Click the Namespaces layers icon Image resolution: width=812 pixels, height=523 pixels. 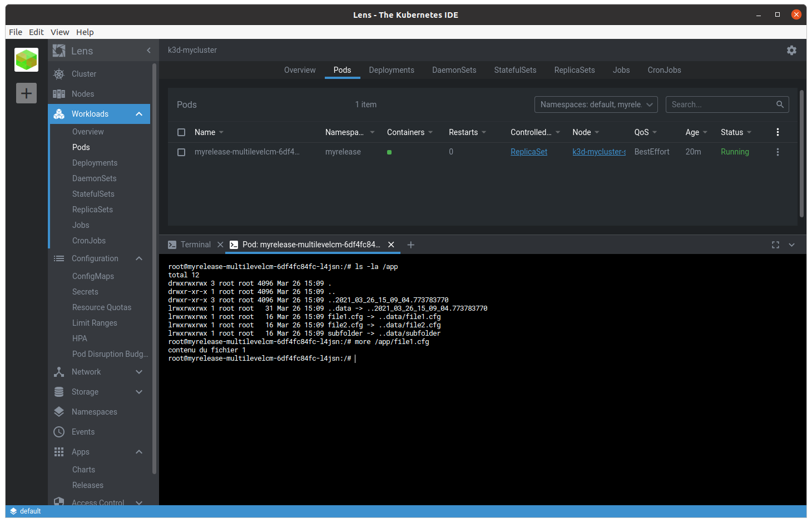coord(59,412)
